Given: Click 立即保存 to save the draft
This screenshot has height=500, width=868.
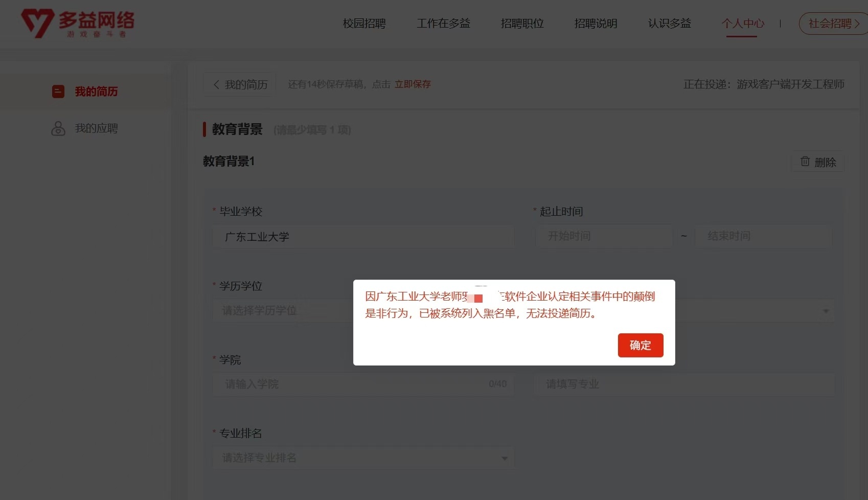Looking at the screenshot, I should point(413,84).
